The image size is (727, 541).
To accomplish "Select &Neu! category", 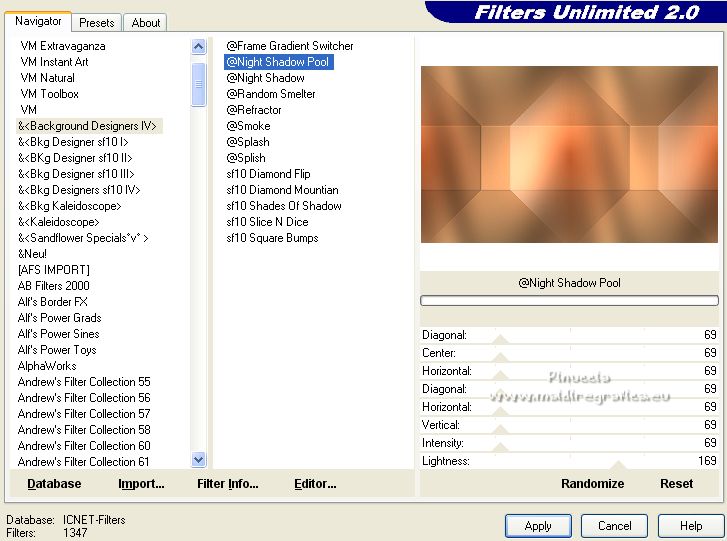I will coord(32,254).
